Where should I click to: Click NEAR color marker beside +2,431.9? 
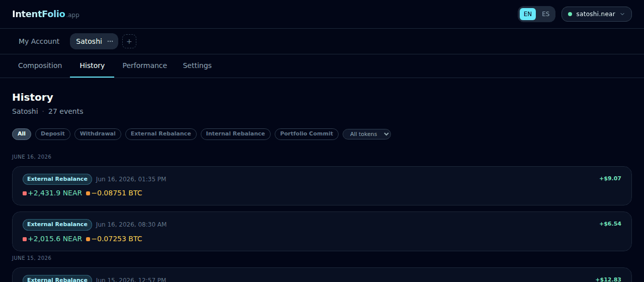click(25, 193)
